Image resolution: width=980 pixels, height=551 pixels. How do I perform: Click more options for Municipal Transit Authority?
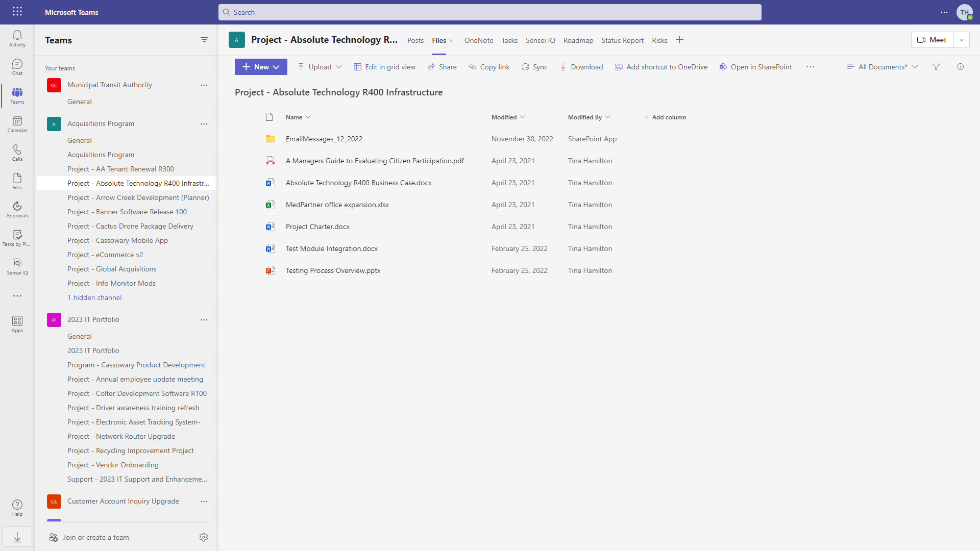[204, 85]
